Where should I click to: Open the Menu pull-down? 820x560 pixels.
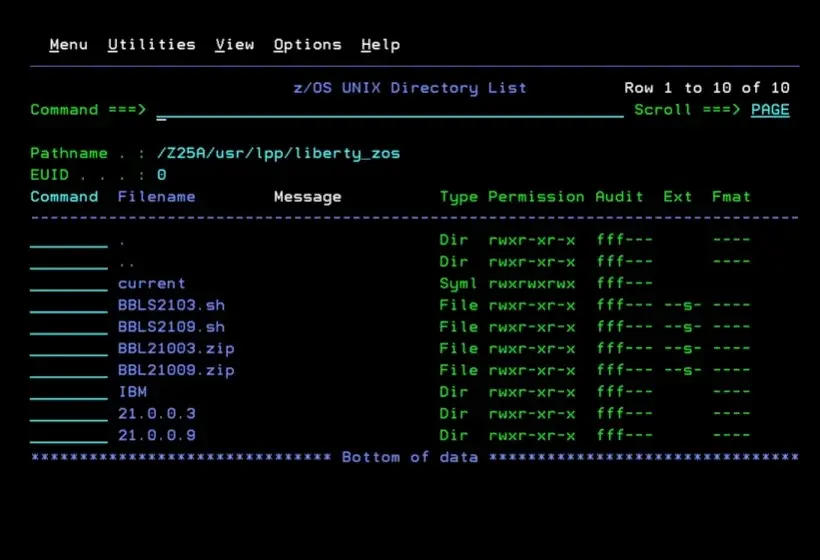pos(69,45)
